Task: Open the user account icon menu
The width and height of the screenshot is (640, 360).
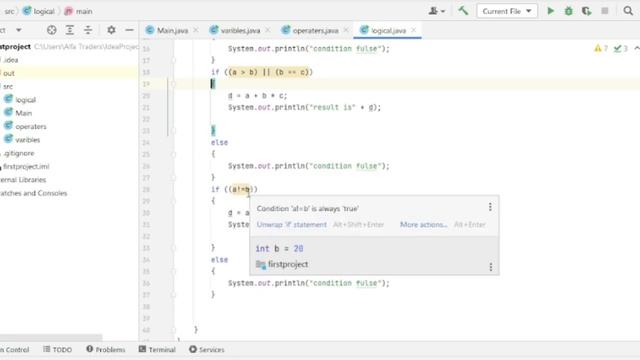Action: point(436,11)
